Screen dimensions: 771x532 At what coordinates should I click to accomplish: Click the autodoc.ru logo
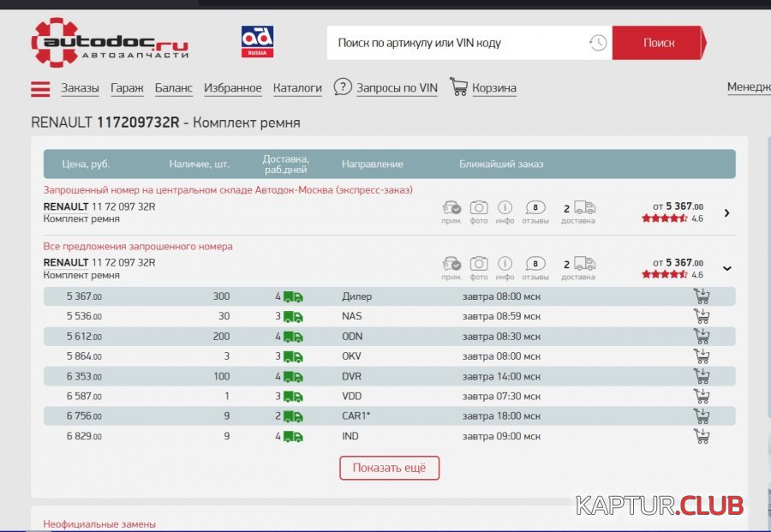[110, 42]
